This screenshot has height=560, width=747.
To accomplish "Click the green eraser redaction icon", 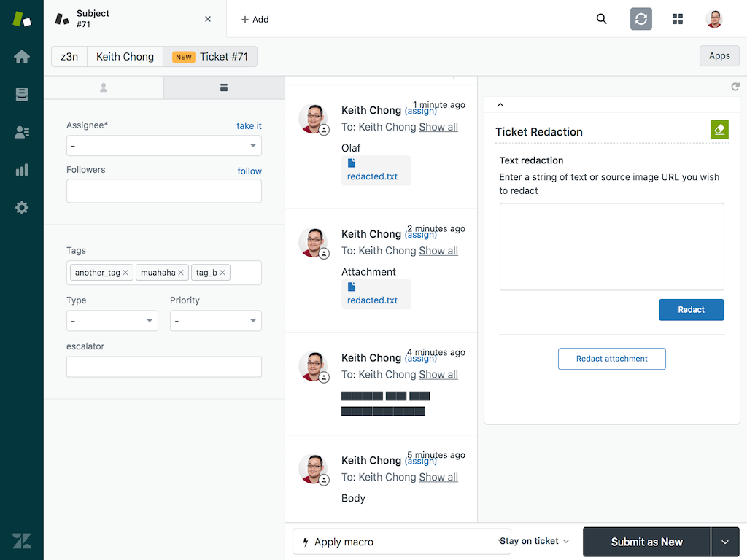I will [x=719, y=129].
